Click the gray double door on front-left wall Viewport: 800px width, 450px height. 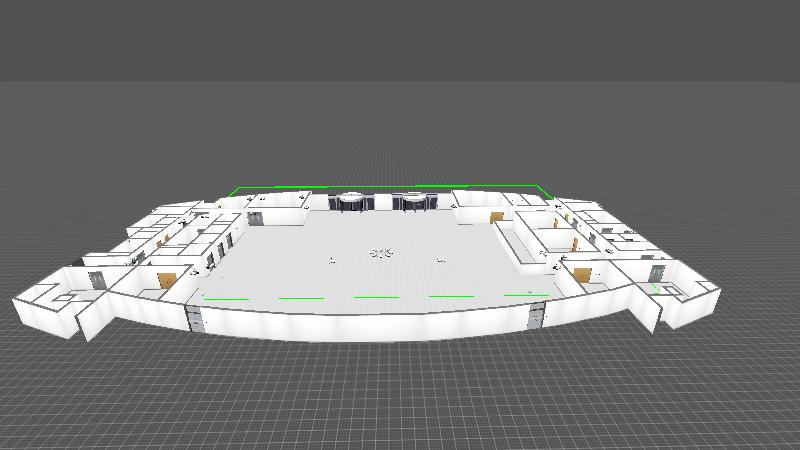click(x=196, y=319)
